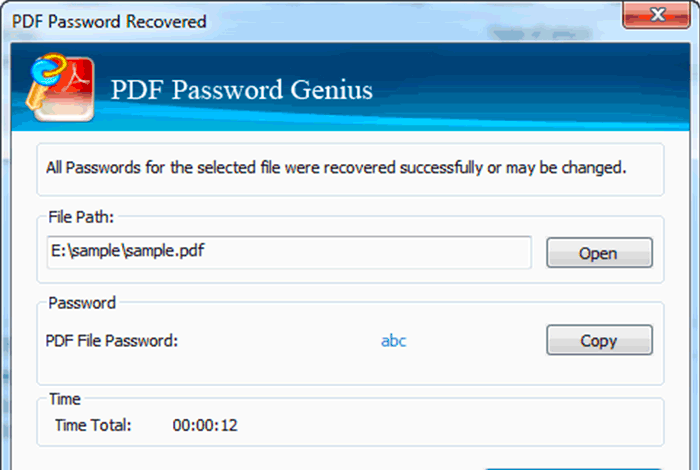This screenshot has height=470, width=700.
Task: Copy the recovered PDF password
Action: coord(599,340)
